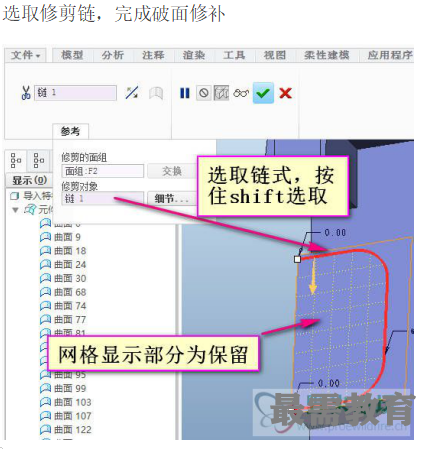The image size is (422, 449).
Task: Select 曲面 74 in model tree
Action: pos(70,306)
